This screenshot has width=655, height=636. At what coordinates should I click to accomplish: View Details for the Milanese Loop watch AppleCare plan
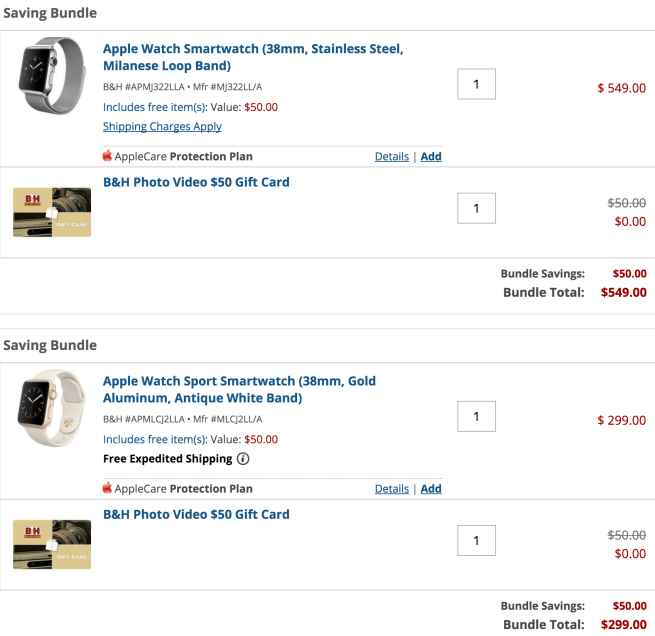click(391, 156)
